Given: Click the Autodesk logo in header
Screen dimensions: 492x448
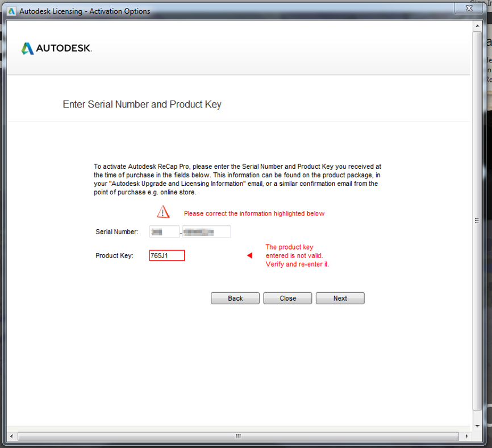Looking at the screenshot, I should pos(56,48).
